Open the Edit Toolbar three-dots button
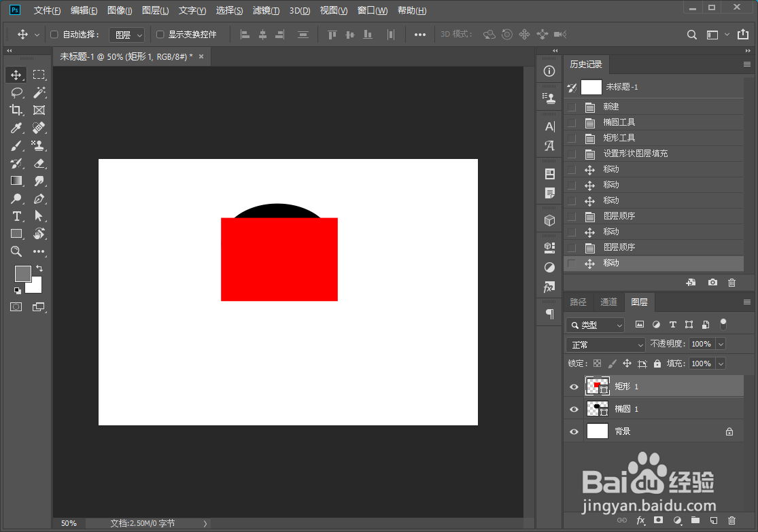The image size is (758, 532). click(x=39, y=251)
